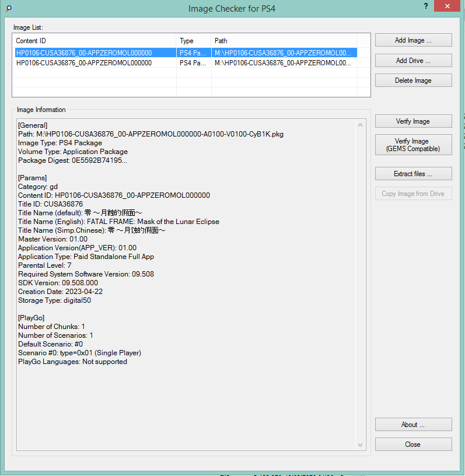The height and width of the screenshot is (476, 465).
Task: Click the Application Type: Paid Standalone line
Action: click(86, 257)
